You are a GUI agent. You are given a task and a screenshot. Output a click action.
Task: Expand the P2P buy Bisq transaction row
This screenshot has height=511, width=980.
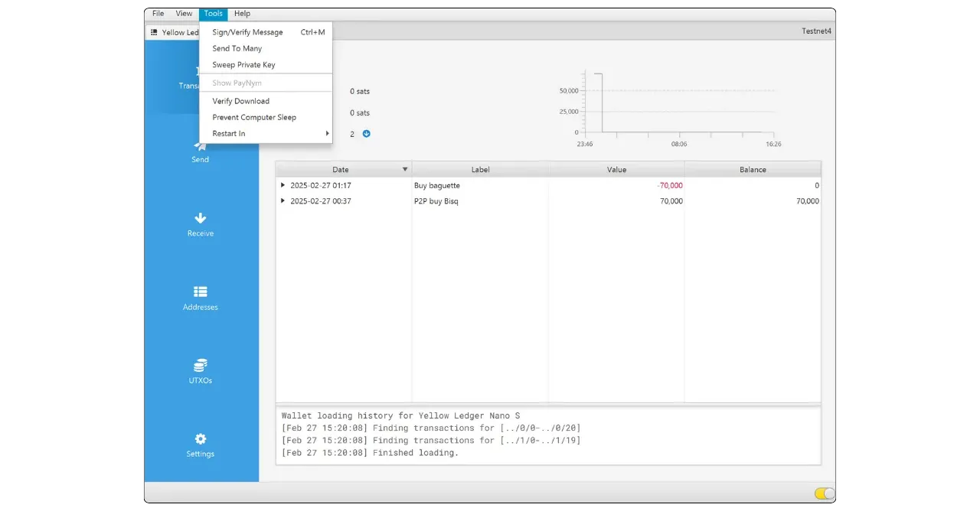283,201
